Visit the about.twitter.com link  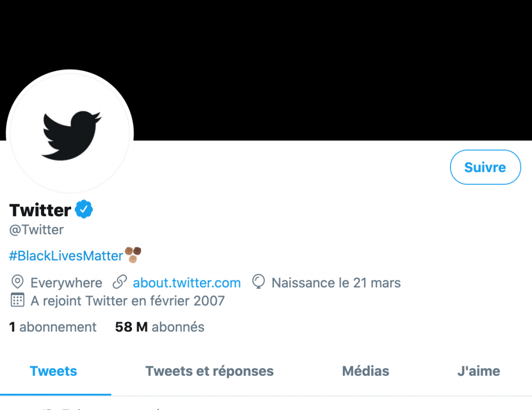[x=187, y=283]
